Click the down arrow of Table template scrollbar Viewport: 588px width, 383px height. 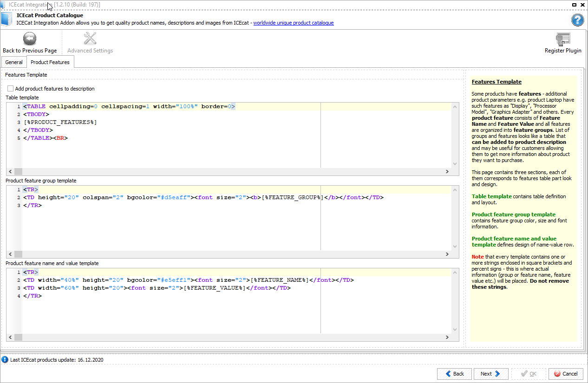click(456, 163)
